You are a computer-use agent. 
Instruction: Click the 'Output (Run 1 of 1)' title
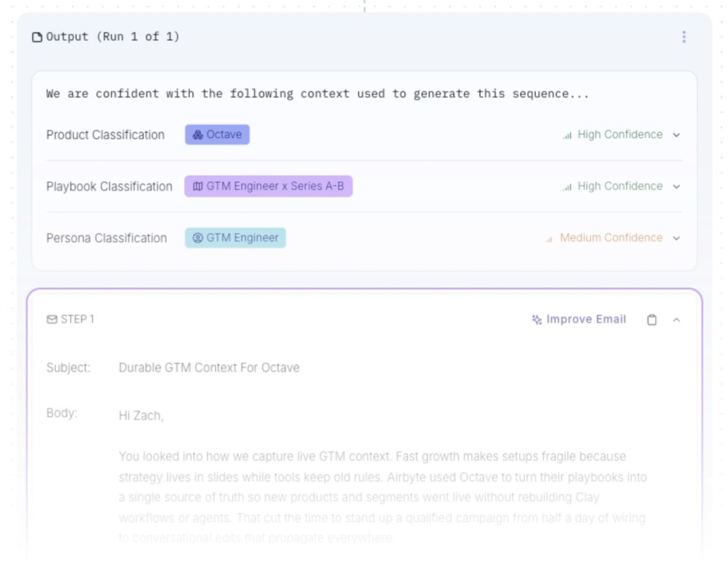(112, 37)
